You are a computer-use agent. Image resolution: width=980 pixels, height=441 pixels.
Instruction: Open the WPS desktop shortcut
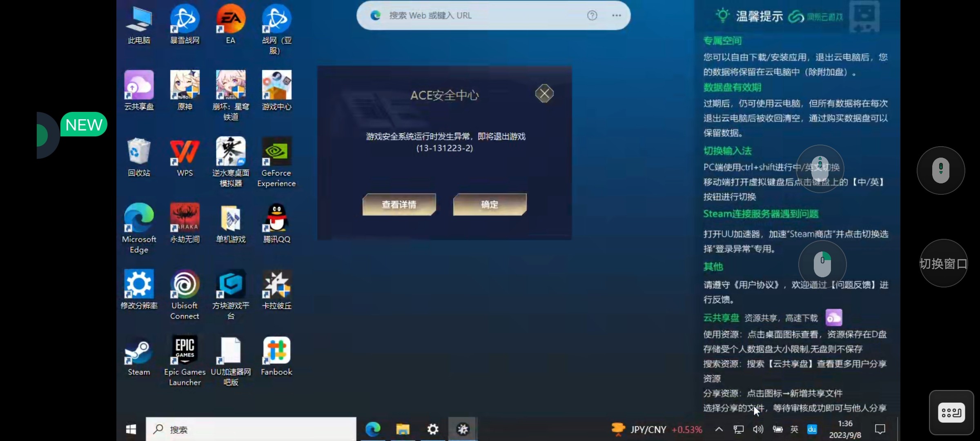pos(185,152)
